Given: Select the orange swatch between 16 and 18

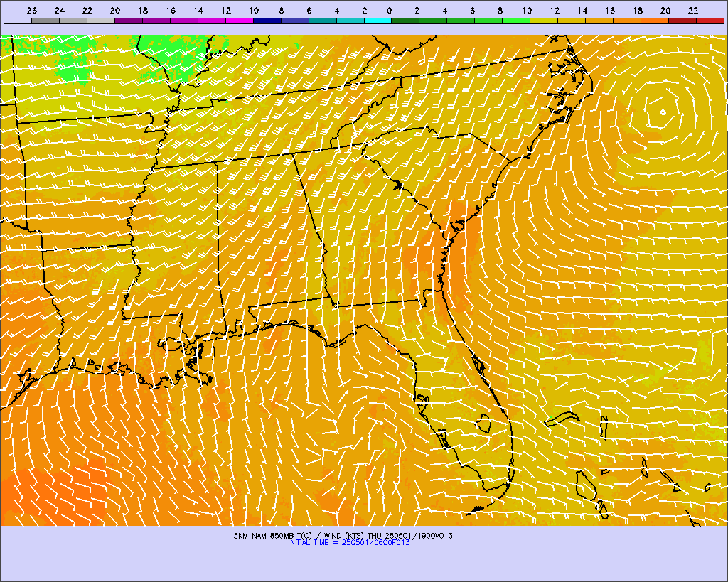Looking at the screenshot, I should click(627, 21).
